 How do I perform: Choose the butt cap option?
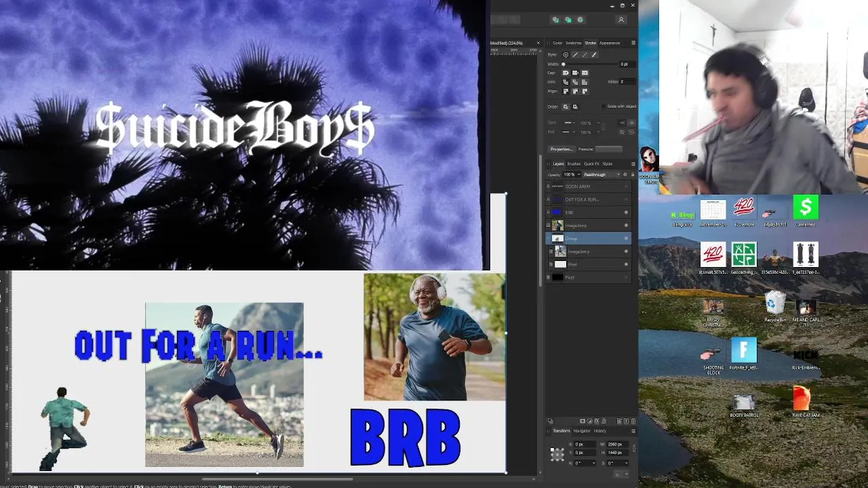(575, 73)
